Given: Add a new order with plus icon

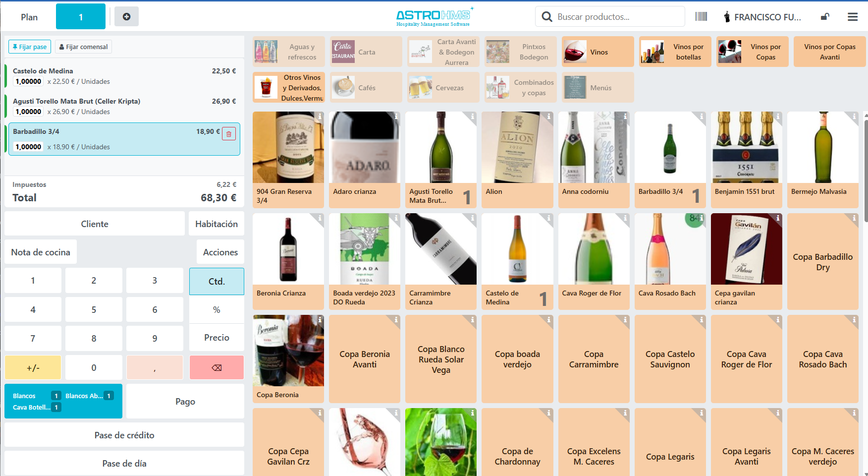Looking at the screenshot, I should pyautogui.click(x=126, y=17).
